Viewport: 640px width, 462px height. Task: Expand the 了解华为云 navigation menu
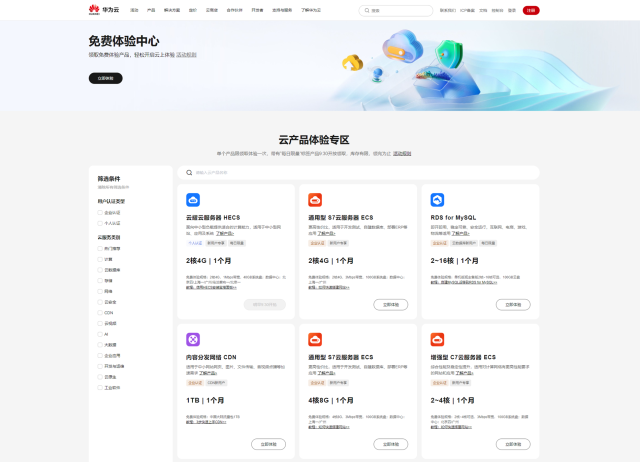pos(311,10)
